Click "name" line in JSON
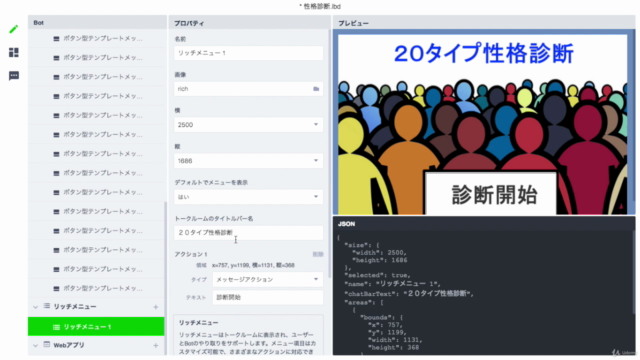Screen dimensions: 640x360 click(x=392, y=284)
